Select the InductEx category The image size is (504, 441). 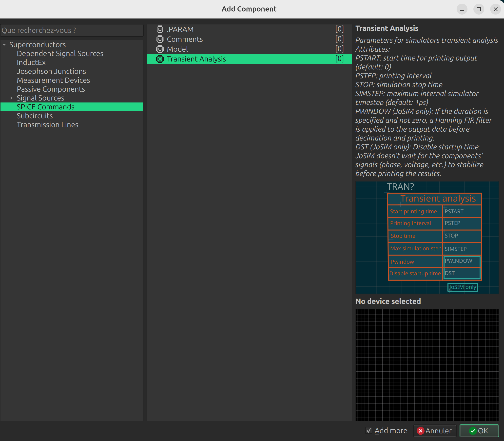tap(31, 62)
